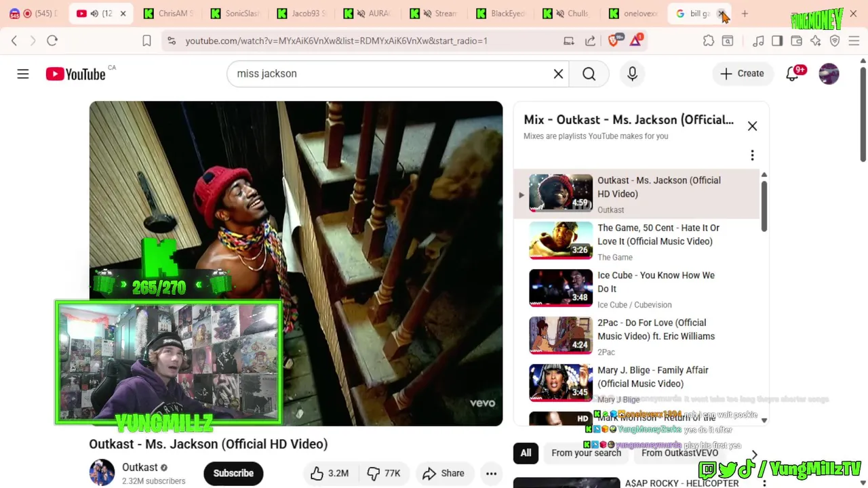Open the Share dialog for the video

tap(443, 473)
